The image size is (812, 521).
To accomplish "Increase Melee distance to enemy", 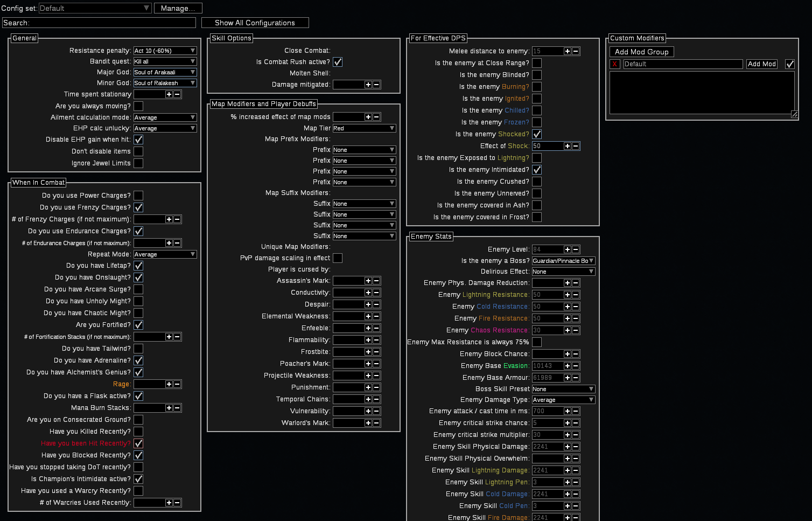I will [x=568, y=51].
